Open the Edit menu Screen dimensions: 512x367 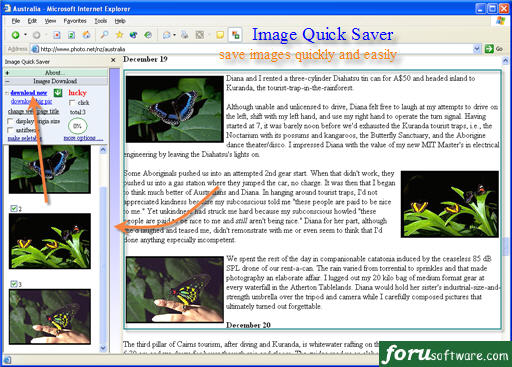coord(32,21)
